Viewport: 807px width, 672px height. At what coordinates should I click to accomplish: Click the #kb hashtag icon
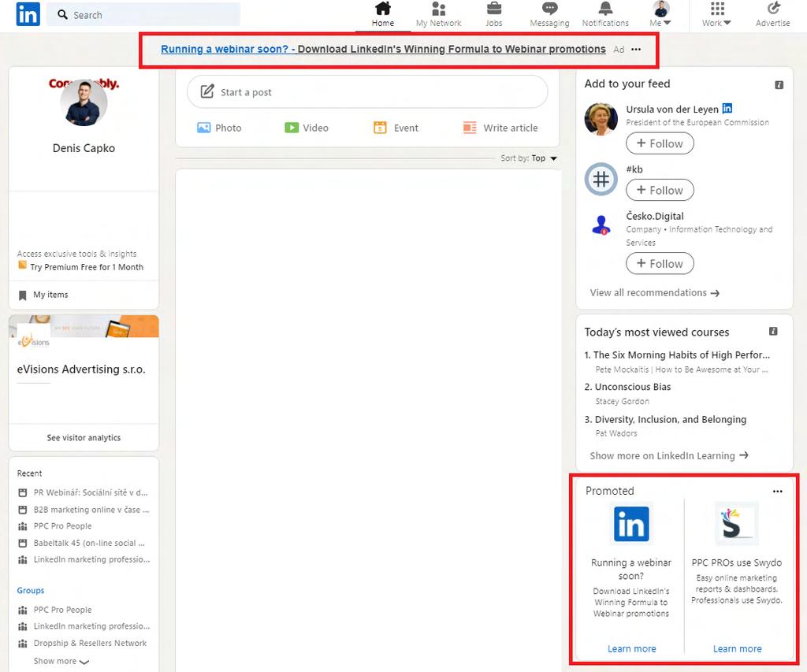pyautogui.click(x=601, y=179)
